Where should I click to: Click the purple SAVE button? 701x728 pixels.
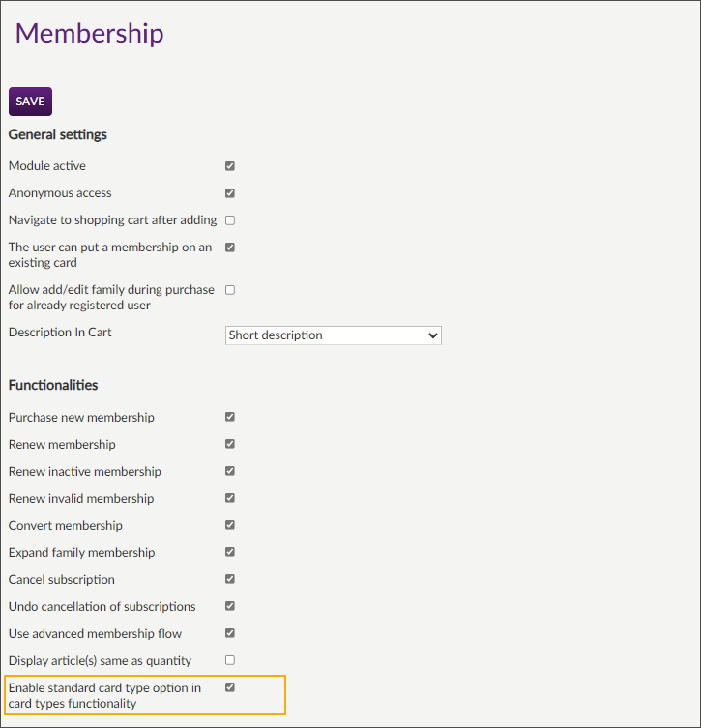point(30,102)
